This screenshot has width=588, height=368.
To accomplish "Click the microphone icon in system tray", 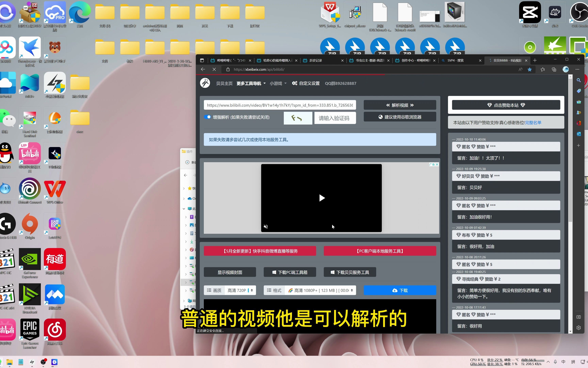I will click(555, 362).
